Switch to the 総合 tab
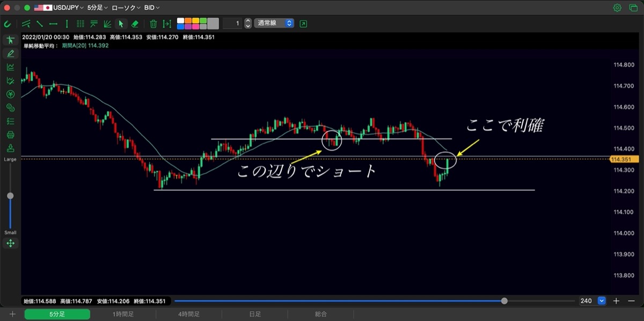This screenshot has height=321, width=644. click(321, 314)
